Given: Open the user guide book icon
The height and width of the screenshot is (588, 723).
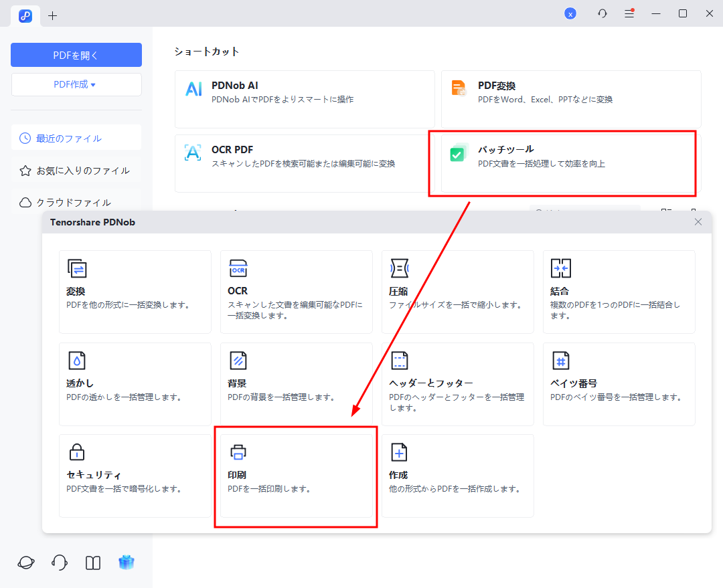Looking at the screenshot, I should [x=92, y=563].
